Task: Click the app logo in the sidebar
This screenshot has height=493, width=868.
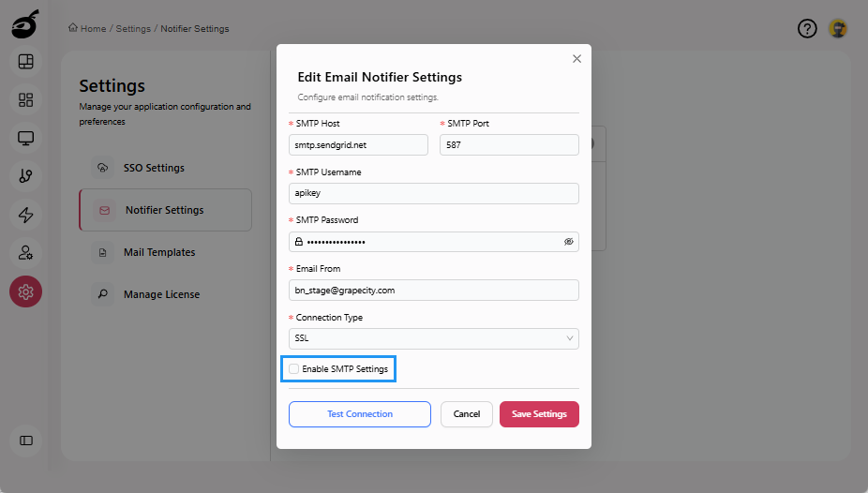Action: pyautogui.click(x=25, y=24)
